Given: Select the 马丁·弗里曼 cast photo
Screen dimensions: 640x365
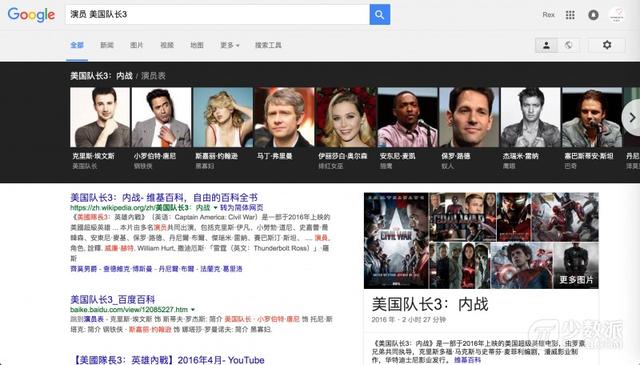Looking at the screenshot, I should [x=284, y=117].
